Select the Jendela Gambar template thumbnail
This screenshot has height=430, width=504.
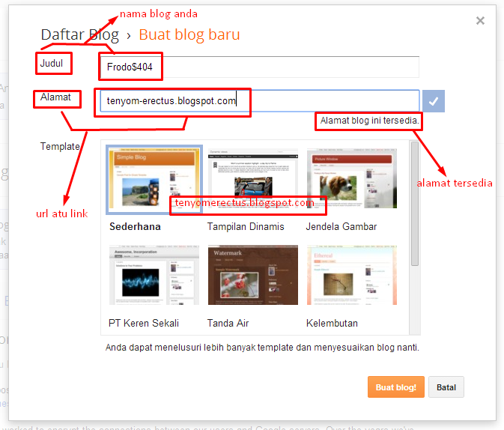[x=352, y=178]
